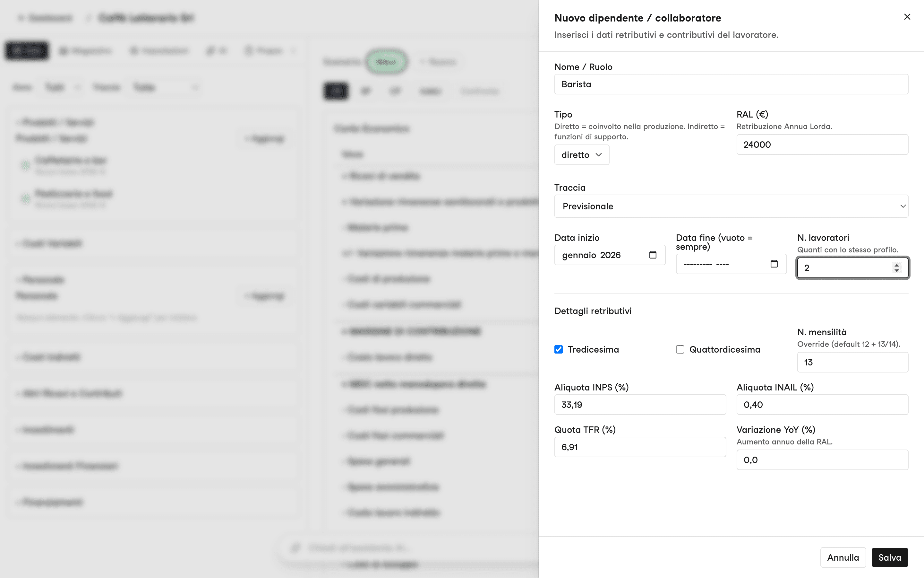This screenshot has width=924, height=578.
Task: Click the Quattordicesima label text
Action: click(724, 349)
